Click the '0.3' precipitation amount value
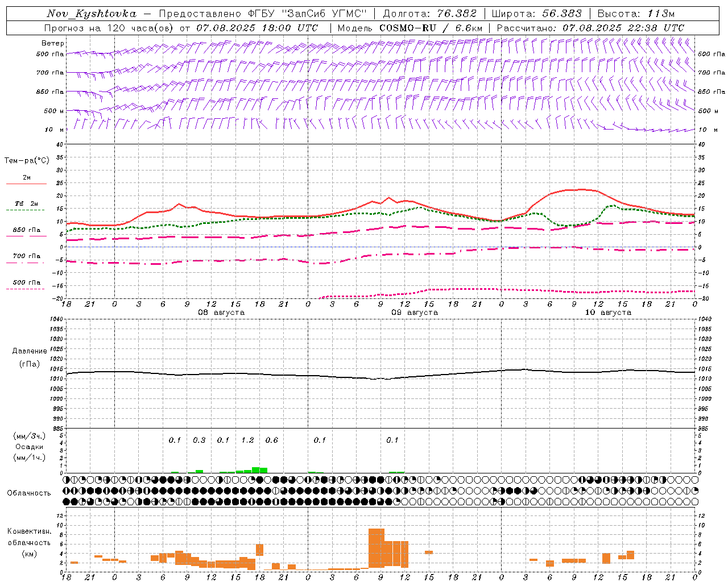The width and height of the screenshot is (728, 582). pos(199,440)
